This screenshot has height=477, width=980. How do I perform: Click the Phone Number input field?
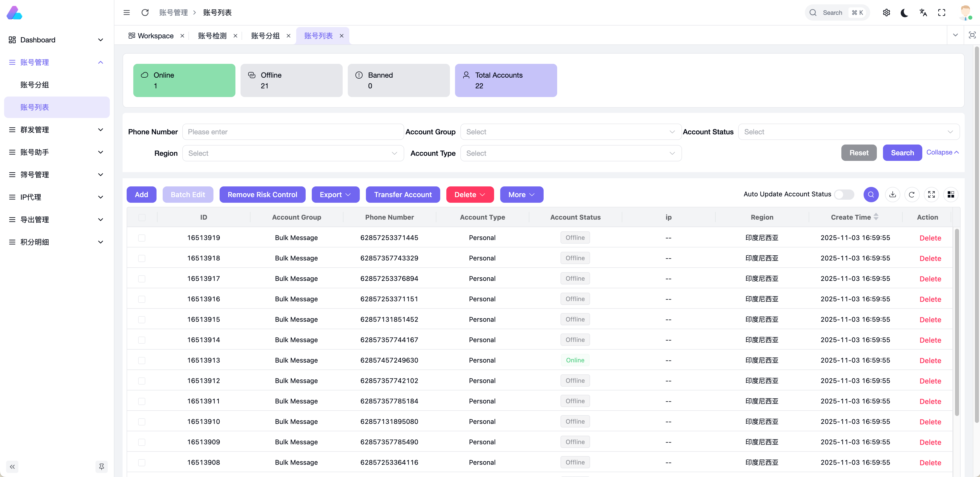[293, 132]
